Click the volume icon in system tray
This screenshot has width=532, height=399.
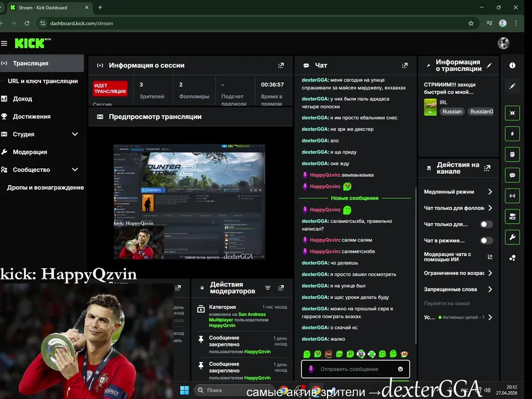coord(488,390)
